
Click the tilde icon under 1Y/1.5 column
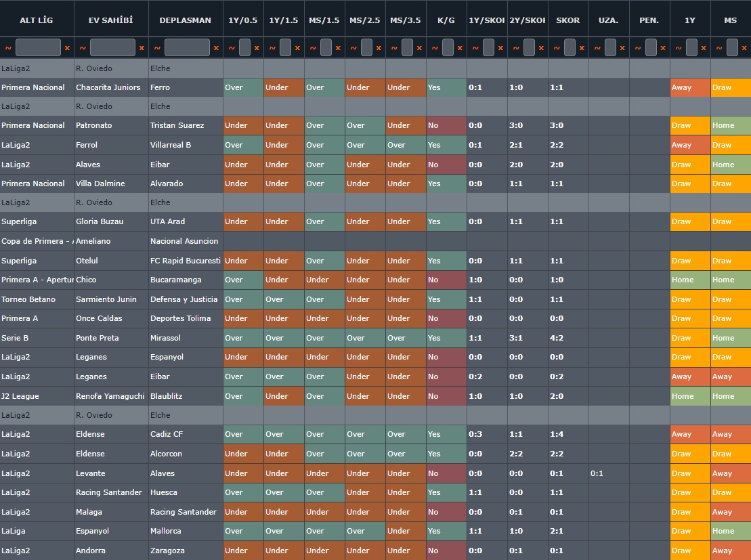point(272,48)
